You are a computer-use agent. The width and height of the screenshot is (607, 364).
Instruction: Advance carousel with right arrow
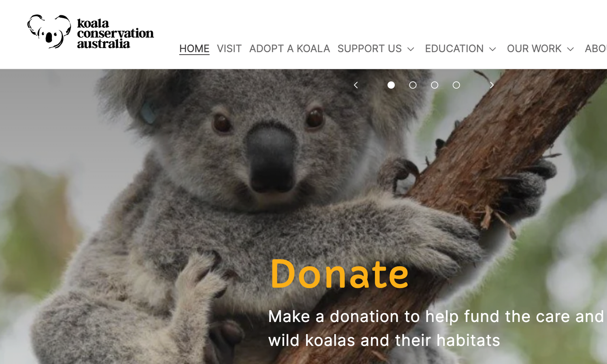tap(492, 85)
